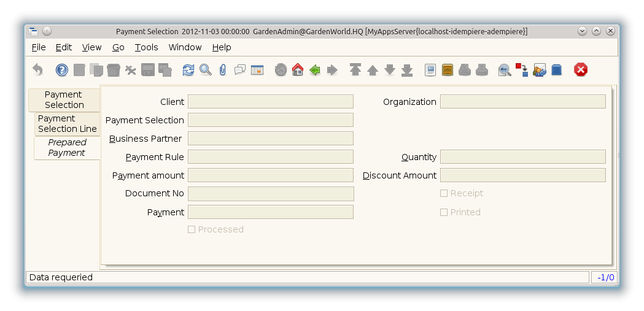Click the Business Partner field
644x311 pixels.
(x=270, y=139)
